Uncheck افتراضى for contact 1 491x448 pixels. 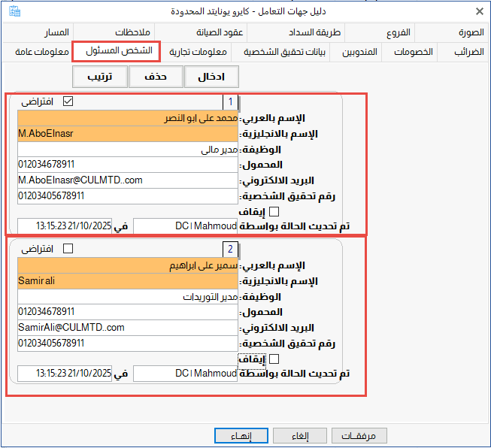click(x=68, y=101)
